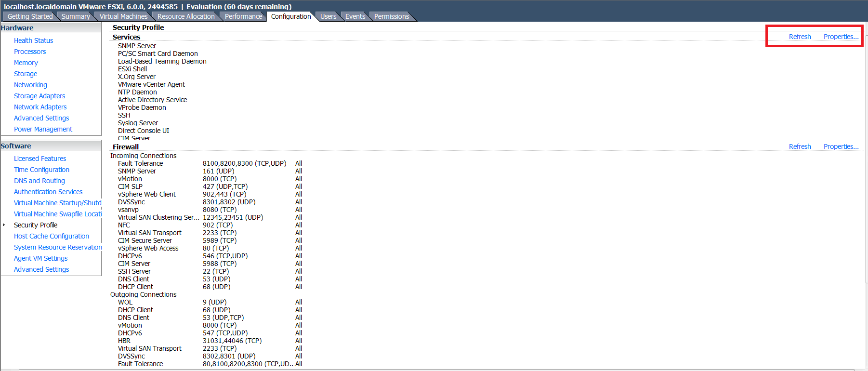Switch to the Permissions tab
868x371 pixels.
point(391,16)
